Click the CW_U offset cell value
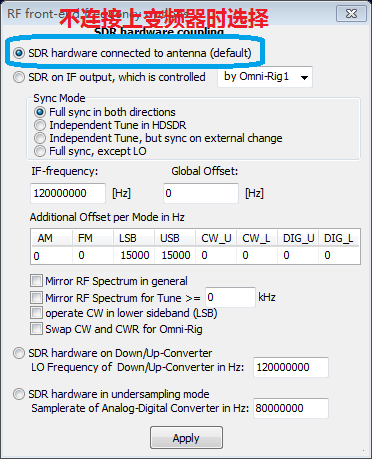372x459 pixels. (x=205, y=255)
